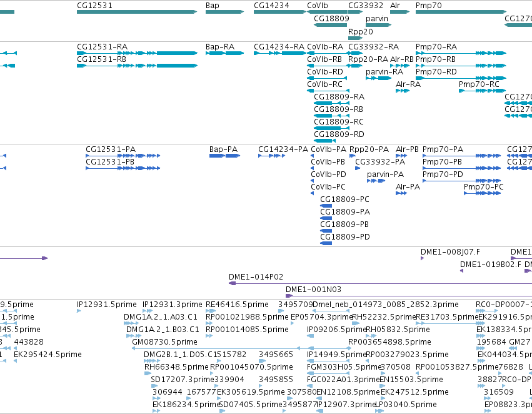Select the Alr-RA transcript
This screenshot has width=532, height=414.
pos(403,91)
